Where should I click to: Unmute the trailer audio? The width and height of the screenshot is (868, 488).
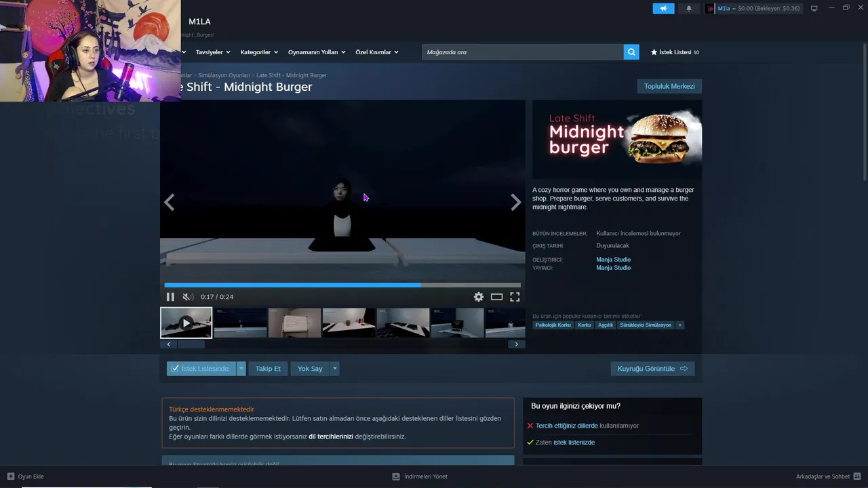click(x=188, y=297)
